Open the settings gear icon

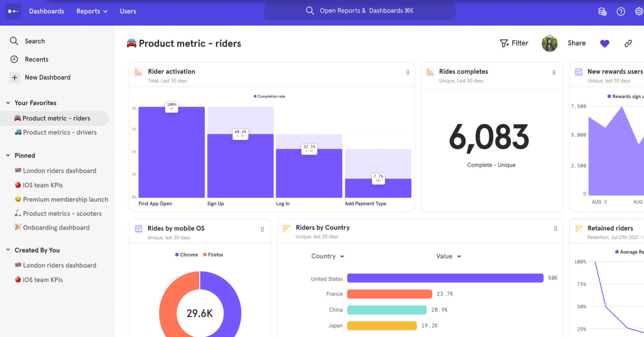pos(639,12)
